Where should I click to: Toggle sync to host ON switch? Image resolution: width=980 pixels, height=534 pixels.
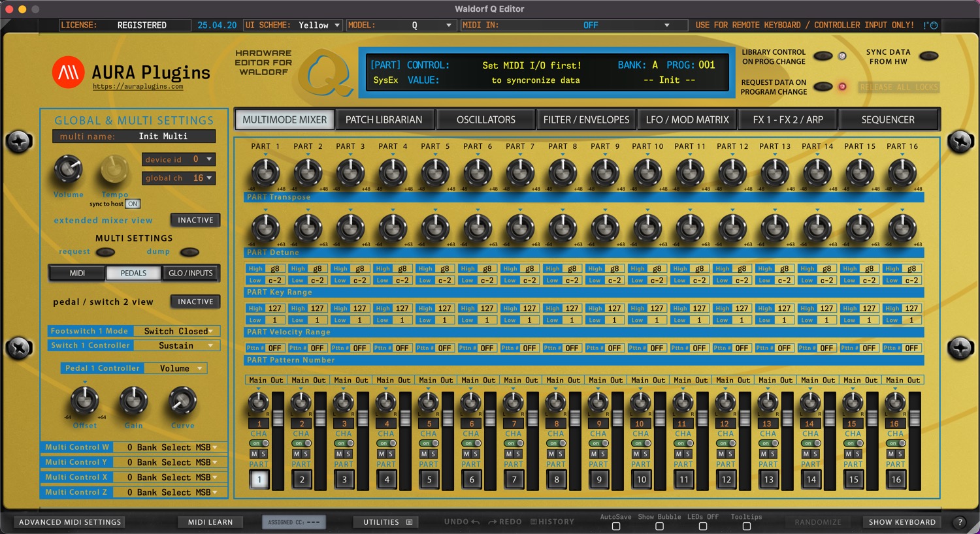(133, 204)
